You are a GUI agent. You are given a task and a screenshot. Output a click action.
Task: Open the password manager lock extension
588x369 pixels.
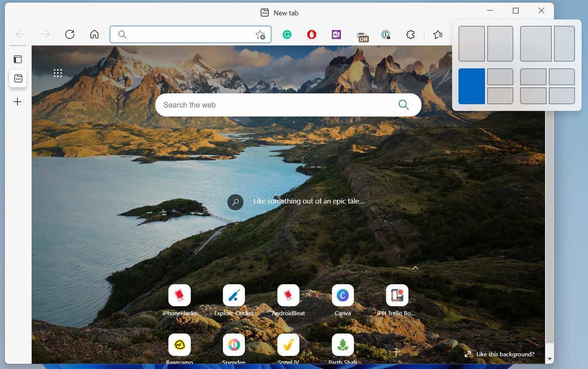click(x=386, y=35)
